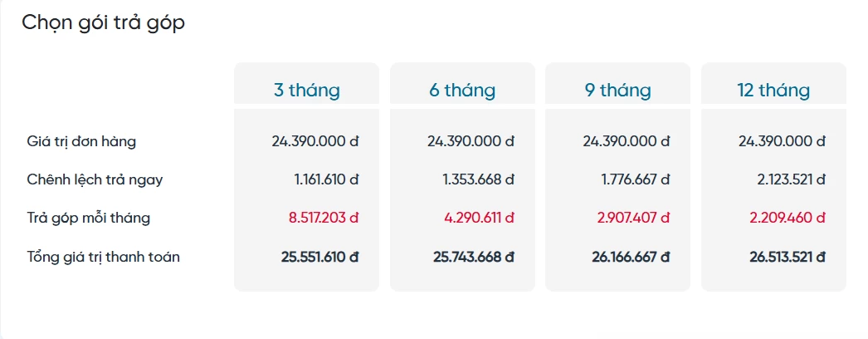Click the 26.166.667 đ total payment
Viewport: 868px width, 339px height.
[x=631, y=258]
